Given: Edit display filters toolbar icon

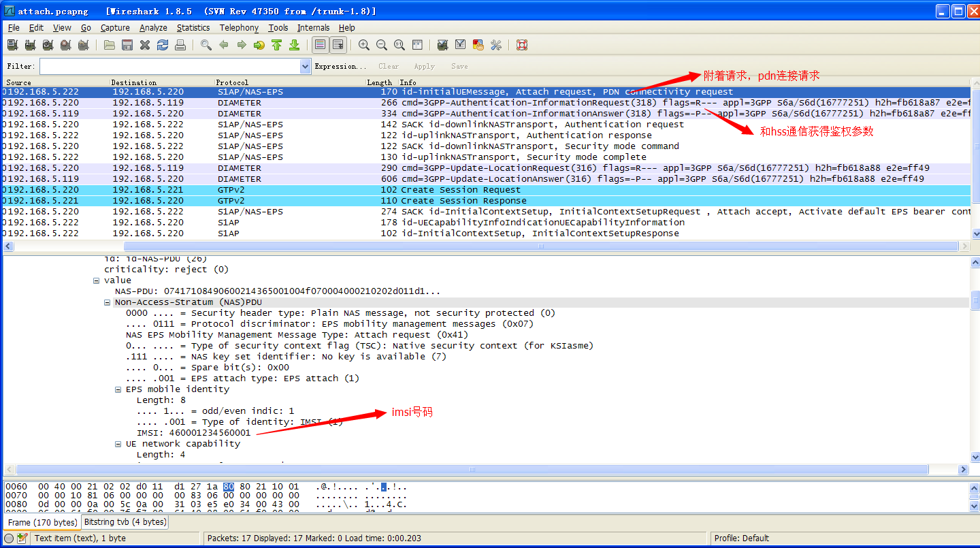Looking at the screenshot, I should [461, 45].
